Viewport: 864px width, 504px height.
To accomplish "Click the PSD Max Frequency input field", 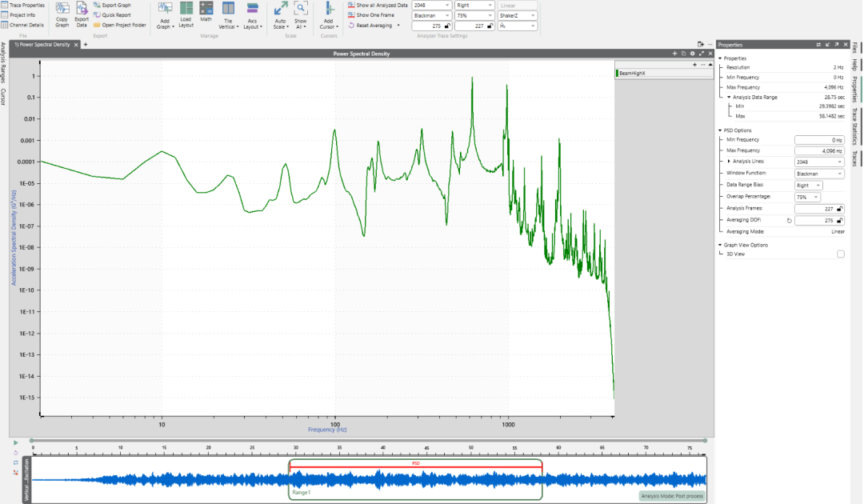I will (x=819, y=150).
